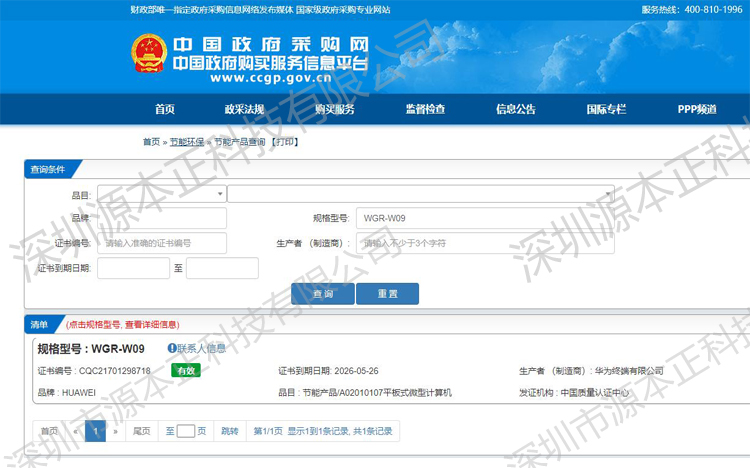
Task: Click the national emblem logo
Action: 149,53
